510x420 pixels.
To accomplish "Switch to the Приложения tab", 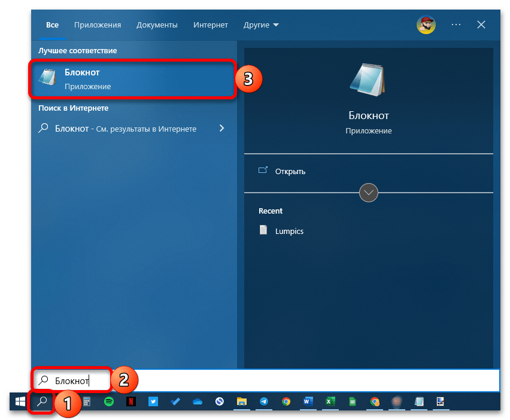I will tap(98, 25).
